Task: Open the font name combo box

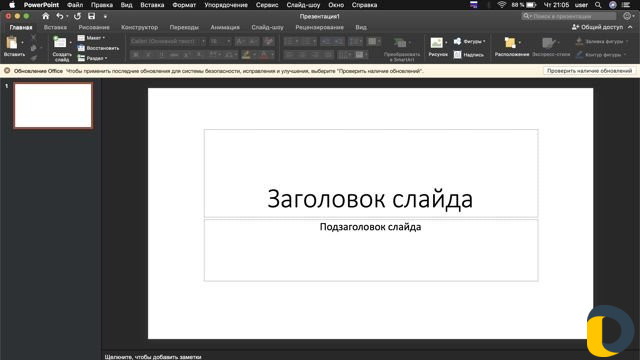Action: click(x=168, y=41)
